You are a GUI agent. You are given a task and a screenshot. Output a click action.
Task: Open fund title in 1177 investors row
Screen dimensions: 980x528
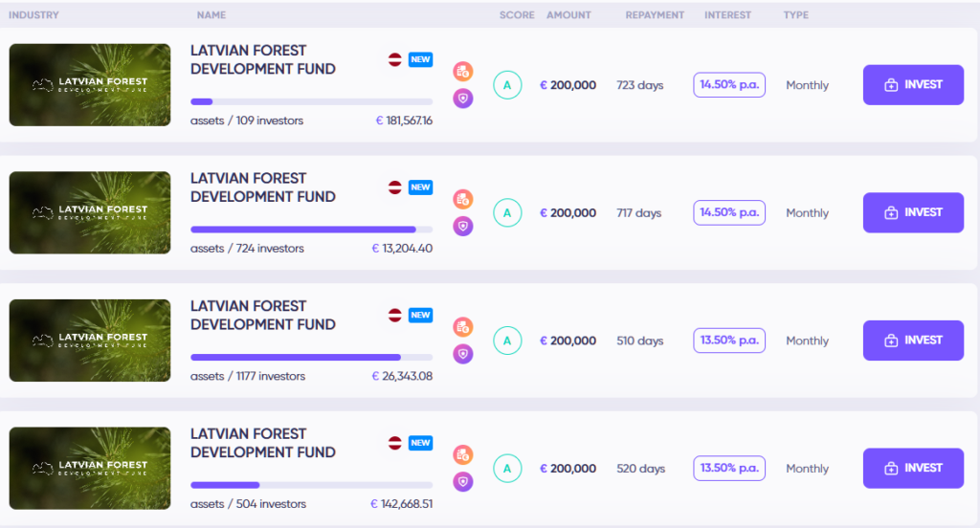263,315
